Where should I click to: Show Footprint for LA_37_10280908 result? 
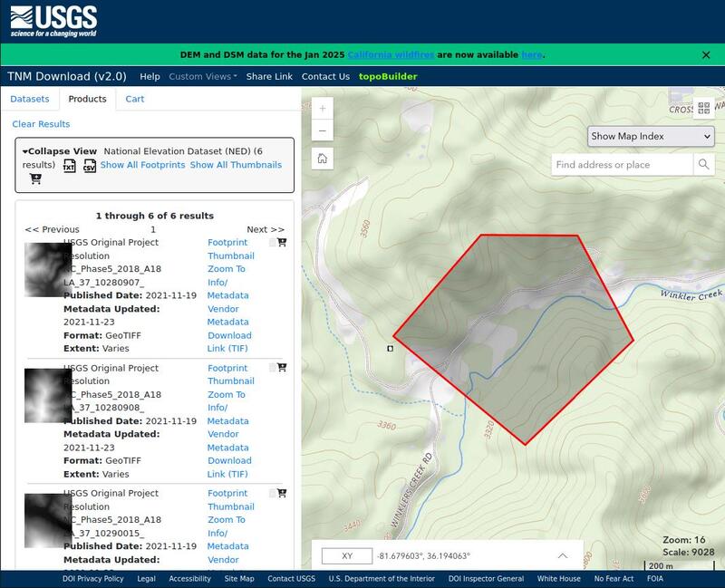227,368
